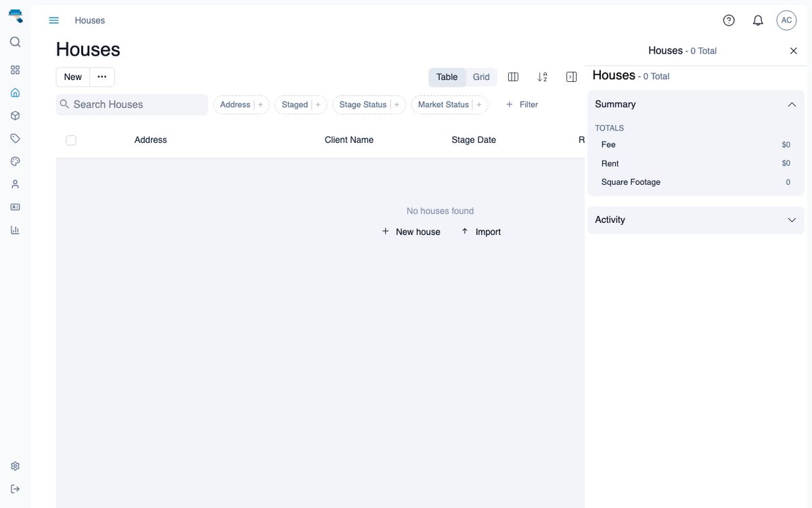Open the settings gear icon

15,466
